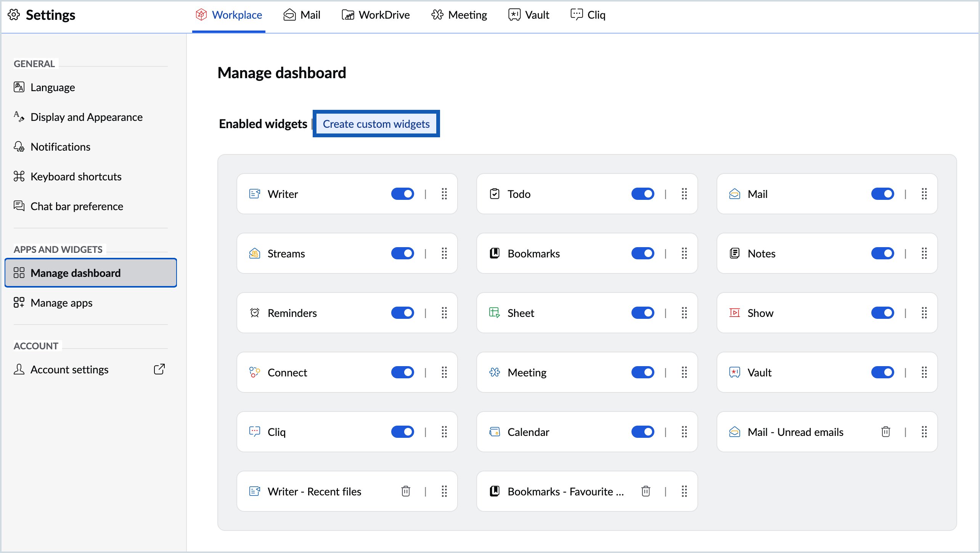This screenshot has height=553, width=980.
Task: Click drag handle of Todo widget
Action: [x=684, y=194]
